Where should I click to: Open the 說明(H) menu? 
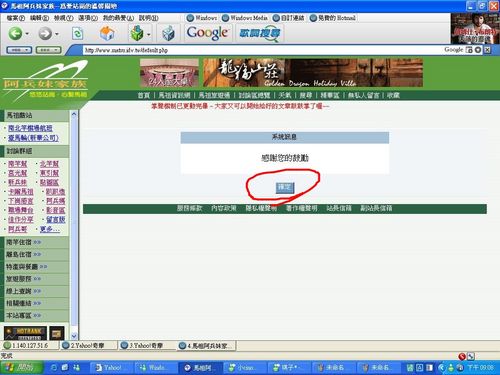click(x=149, y=18)
